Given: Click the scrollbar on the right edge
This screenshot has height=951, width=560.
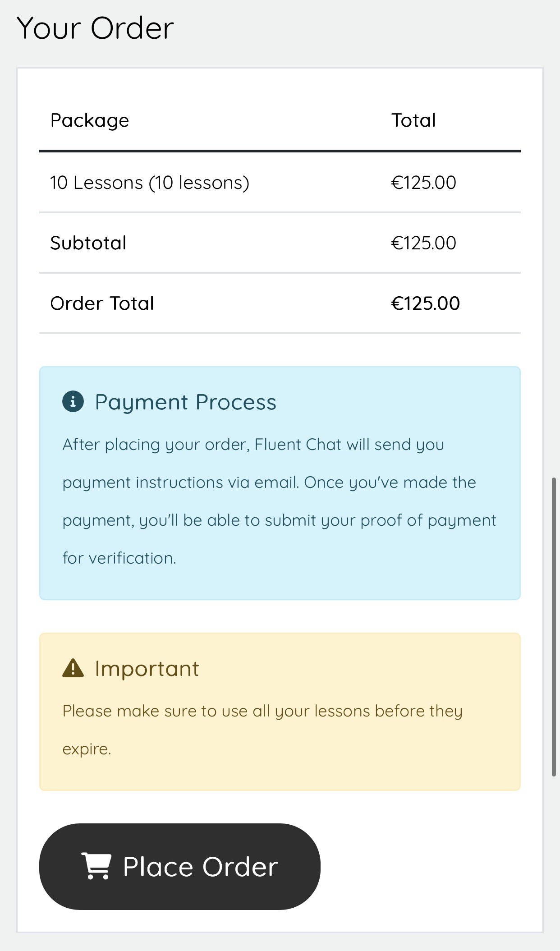Looking at the screenshot, I should pyautogui.click(x=555, y=631).
